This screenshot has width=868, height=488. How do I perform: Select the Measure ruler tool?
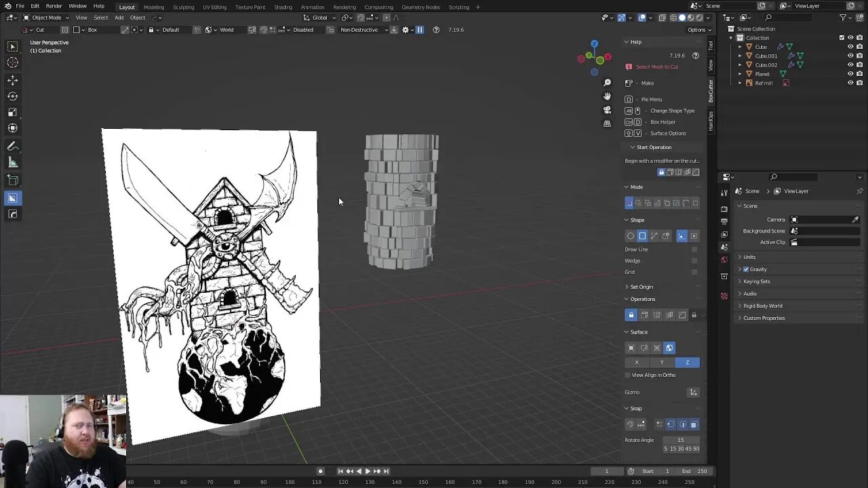click(x=12, y=163)
